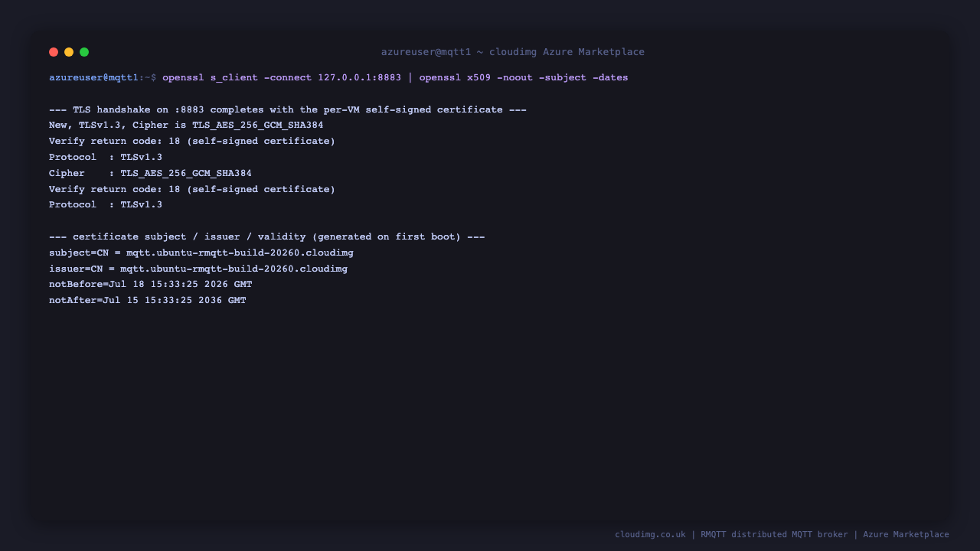Click the footer 'cloudimg.co.uk | RMQTT distributed MQTT broker' caption
Screen dimensions: 980x551
point(782,535)
